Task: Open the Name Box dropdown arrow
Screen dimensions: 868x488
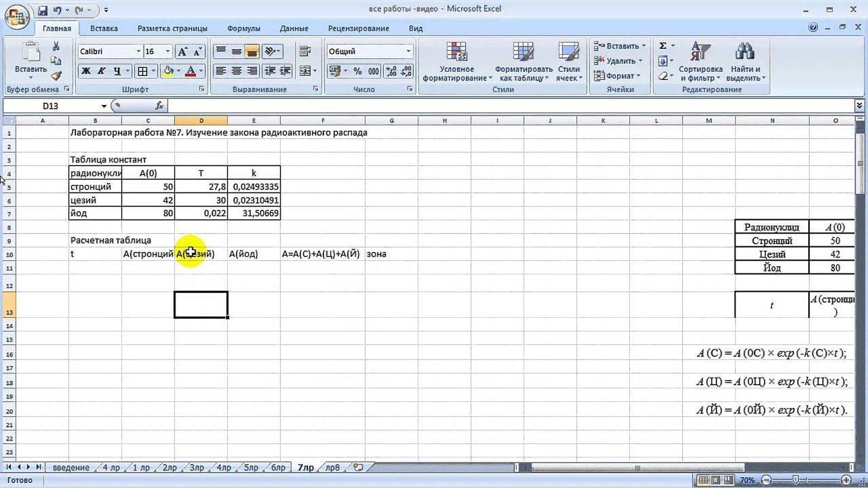Action: point(104,106)
